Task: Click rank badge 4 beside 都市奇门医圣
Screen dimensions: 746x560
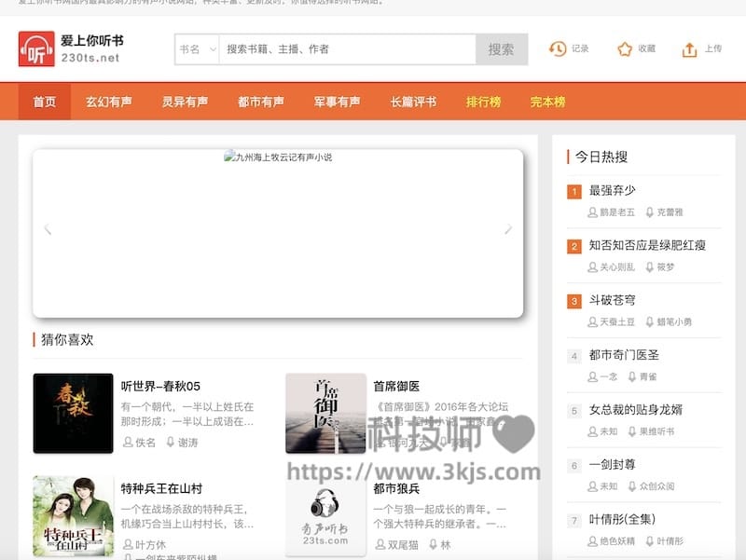Action: [x=574, y=356]
